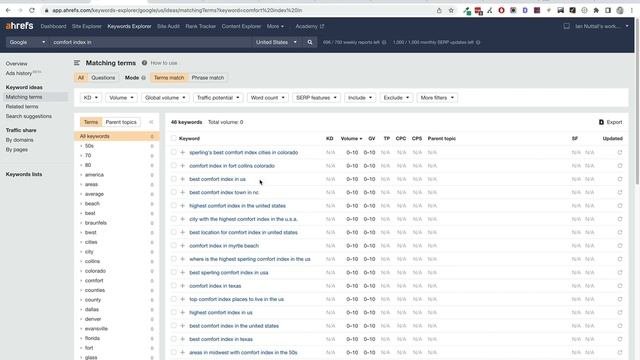Open the Global volume filter dropdown
The height and width of the screenshot is (360, 640).
tap(165, 98)
